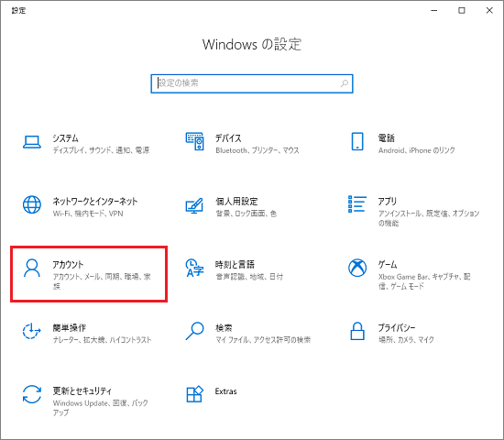Click the text '背景、ロック画面、色'

(x=247, y=214)
